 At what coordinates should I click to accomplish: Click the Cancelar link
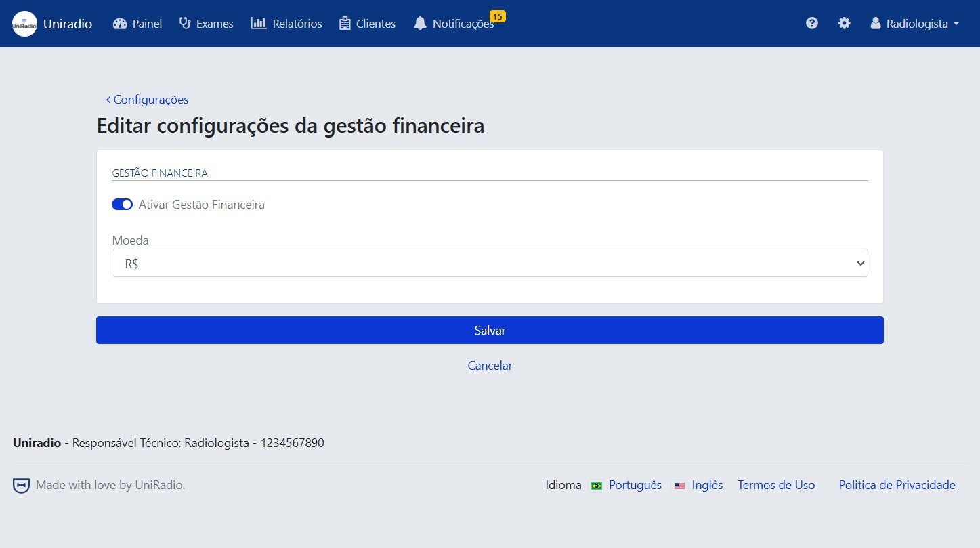click(490, 366)
